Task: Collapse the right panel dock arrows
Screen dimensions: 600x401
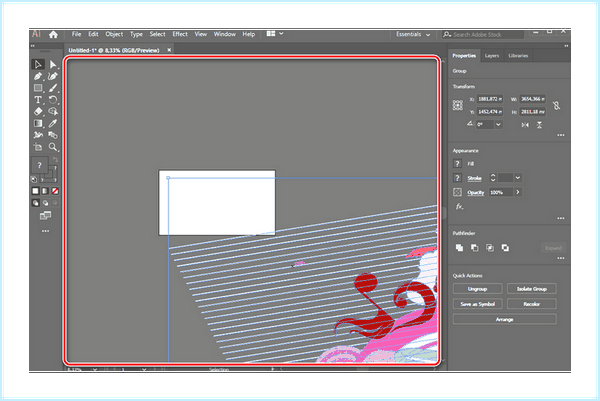Action: coord(566,46)
